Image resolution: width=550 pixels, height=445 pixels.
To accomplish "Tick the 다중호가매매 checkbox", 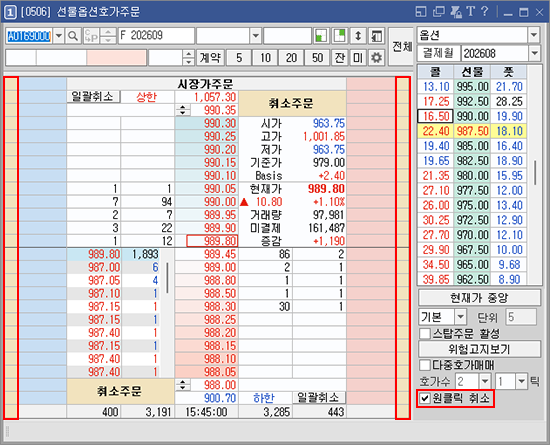I will tap(425, 365).
